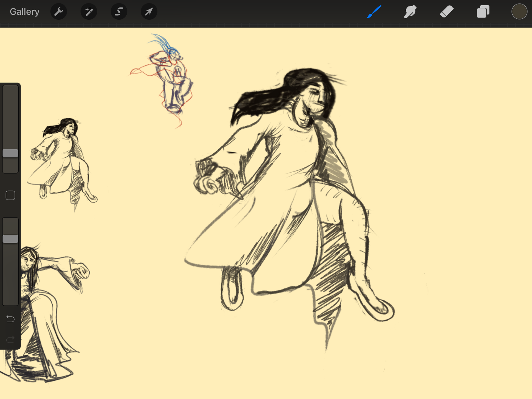Screen dimensions: 532x399
Task: Open the active color picker circle
Action: pyautogui.click(x=519, y=12)
